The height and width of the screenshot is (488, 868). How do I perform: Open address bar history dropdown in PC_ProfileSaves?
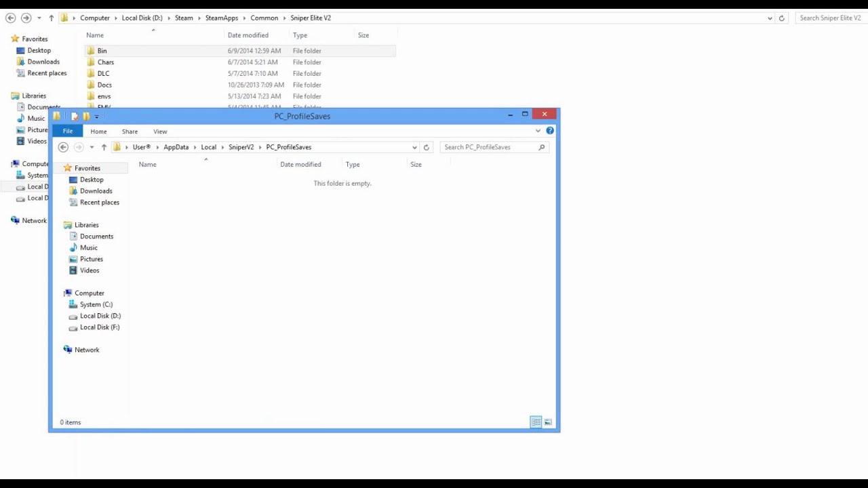(x=414, y=147)
